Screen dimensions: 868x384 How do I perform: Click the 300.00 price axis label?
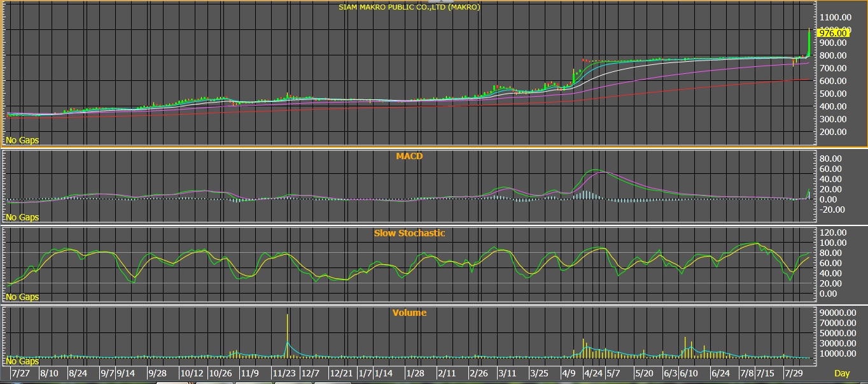click(834, 119)
